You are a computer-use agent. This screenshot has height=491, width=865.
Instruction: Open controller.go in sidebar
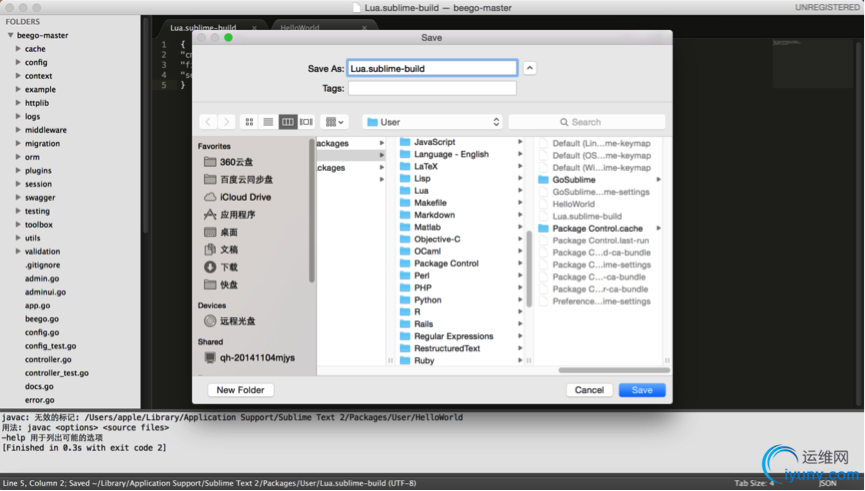[48, 359]
